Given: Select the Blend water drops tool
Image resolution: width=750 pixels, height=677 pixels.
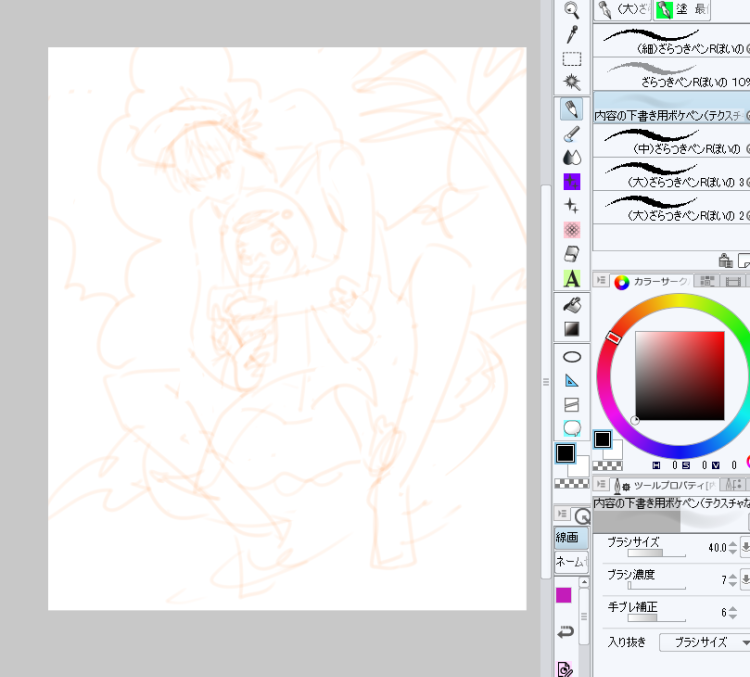Looking at the screenshot, I should pyautogui.click(x=572, y=158).
